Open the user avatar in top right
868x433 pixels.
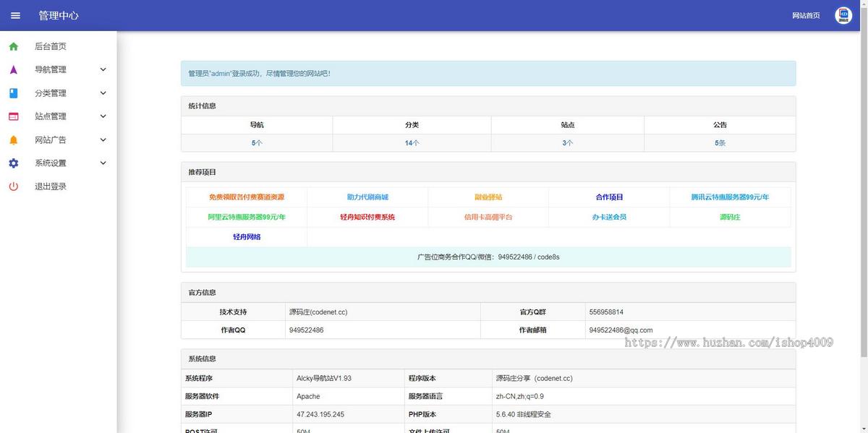843,15
